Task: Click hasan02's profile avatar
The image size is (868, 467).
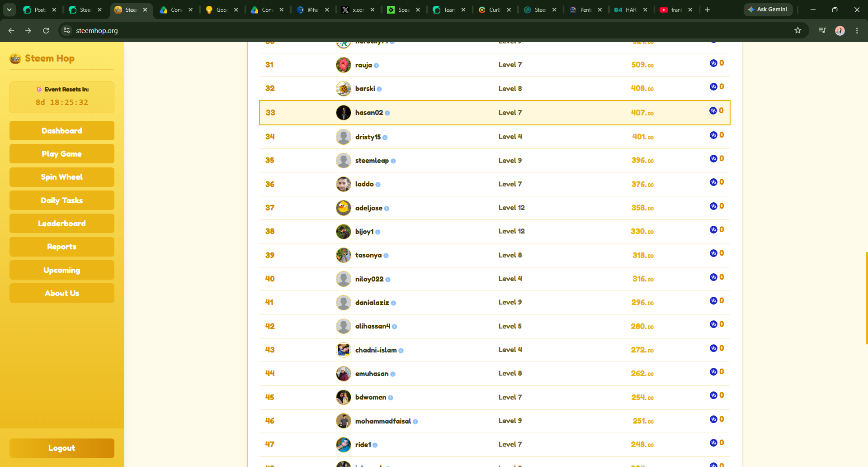Action: pos(344,113)
